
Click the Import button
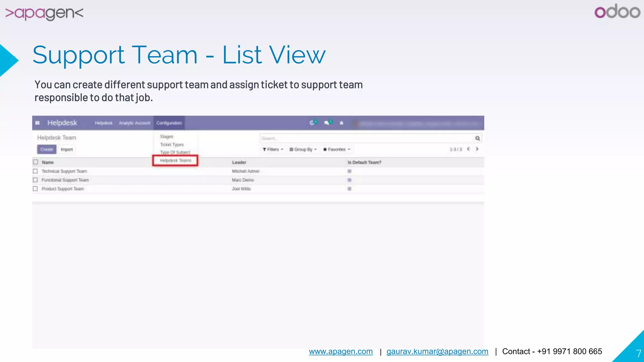(x=67, y=150)
